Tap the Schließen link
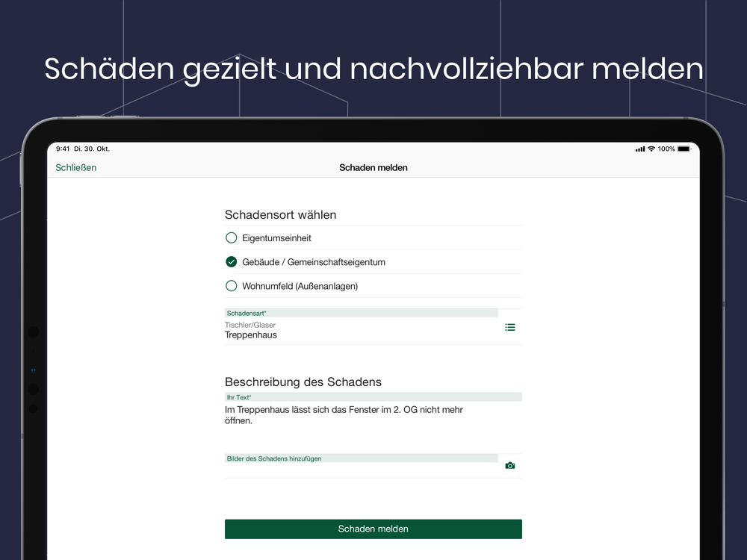 coord(75,167)
